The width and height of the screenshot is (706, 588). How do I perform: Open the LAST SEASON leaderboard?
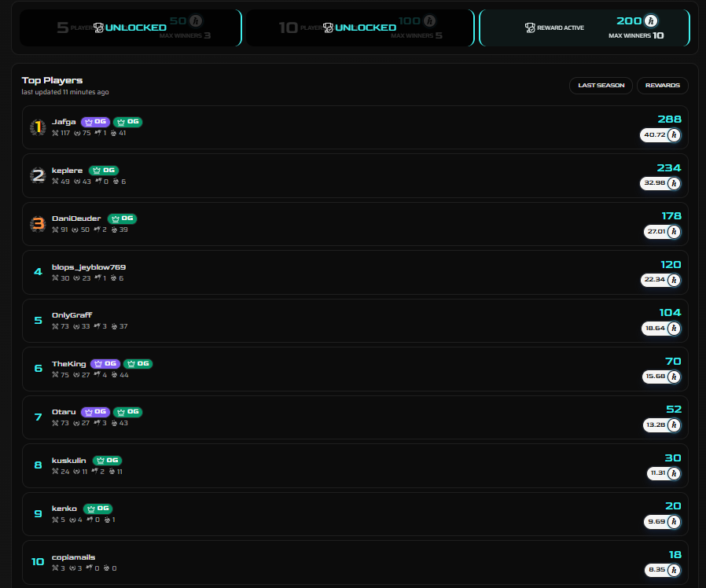coord(601,85)
